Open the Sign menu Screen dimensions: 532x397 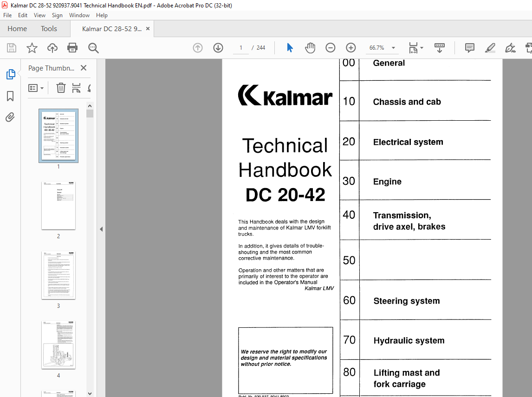point(57,15)
